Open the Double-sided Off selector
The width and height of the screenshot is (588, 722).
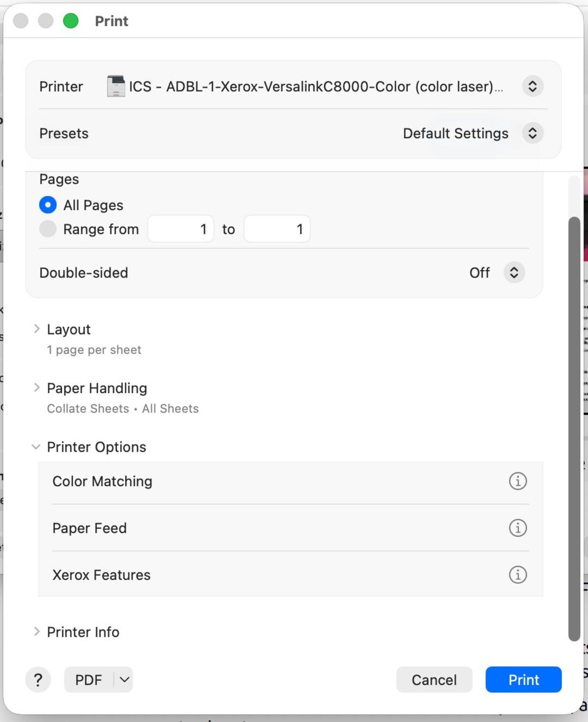[514, 272]
